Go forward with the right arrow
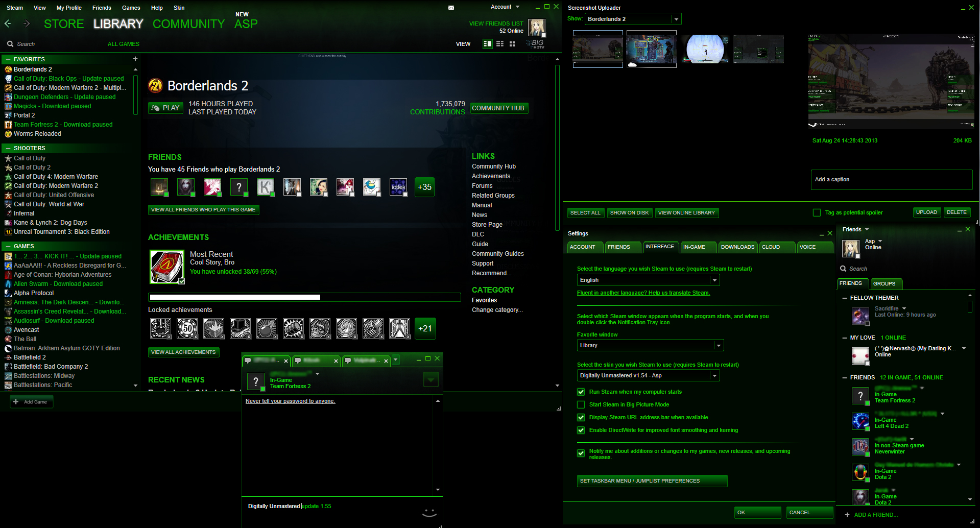The image size is (980, 528). point(27,23)
